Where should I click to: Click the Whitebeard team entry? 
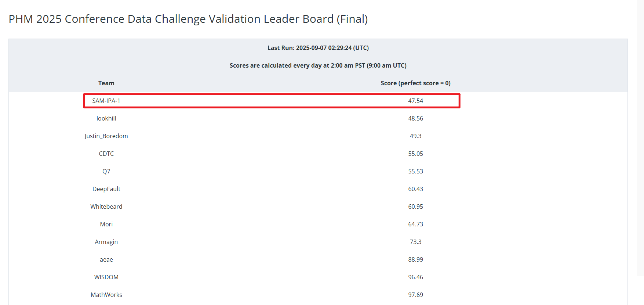pyautogui.click(x=106, y=207)
